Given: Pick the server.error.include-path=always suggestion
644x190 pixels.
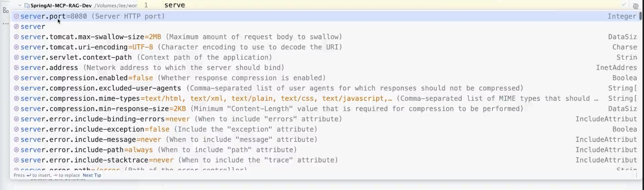Looking at the screenshot, I should (86, 150).
